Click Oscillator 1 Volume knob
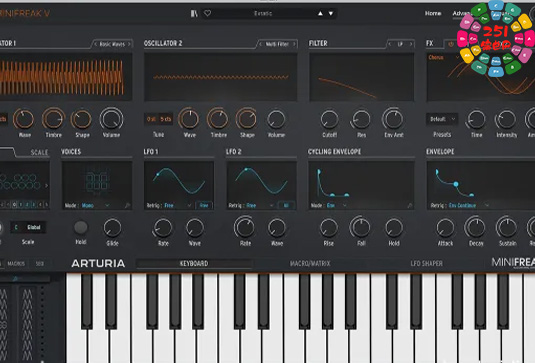 [111, 119]
